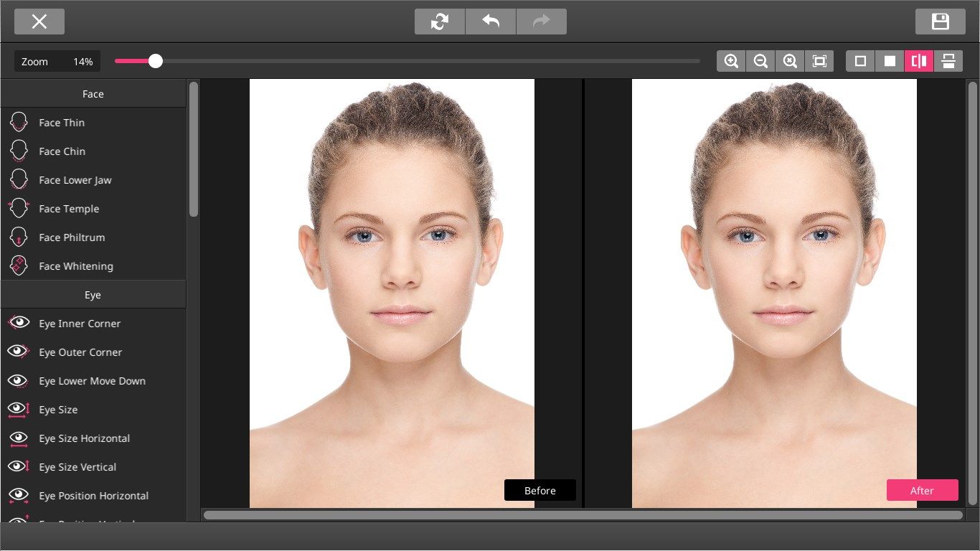Switch to the before-only view (outlined square)
The height and width of the screenshot is (551, 980).
[860, 61]
